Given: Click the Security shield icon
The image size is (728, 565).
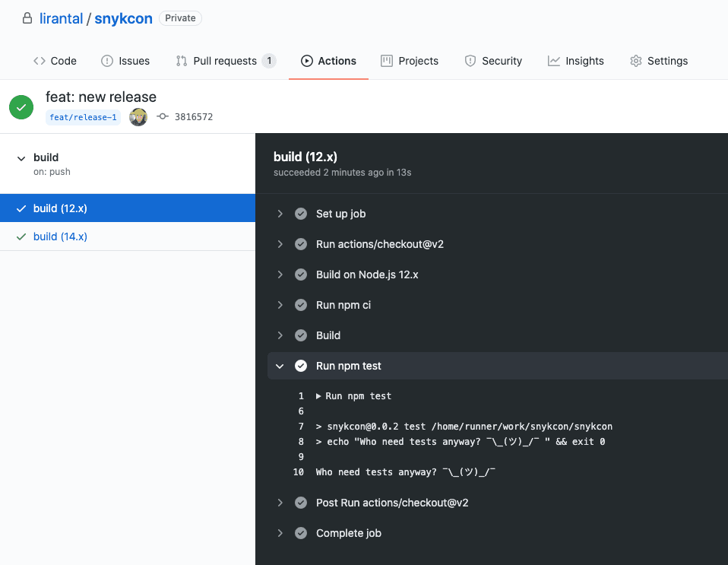Looking at the screenshot, I should 470,61.
